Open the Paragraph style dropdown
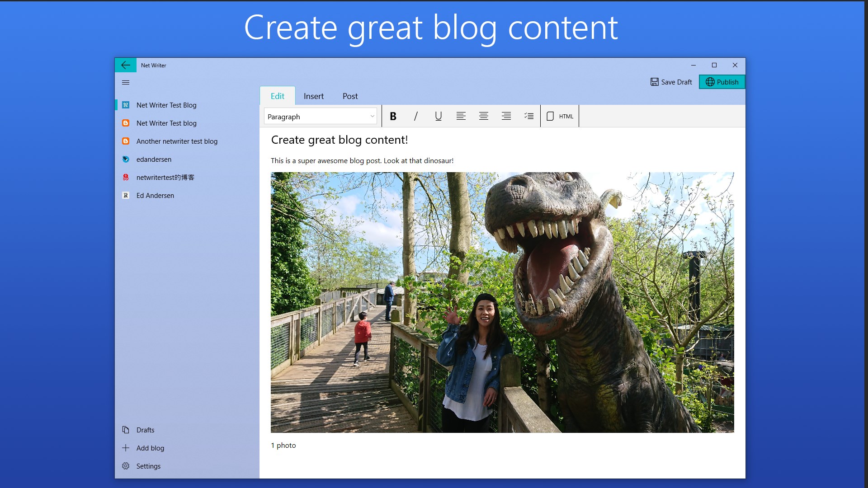Viewport: 868px width, 488px height. point(320,116)
